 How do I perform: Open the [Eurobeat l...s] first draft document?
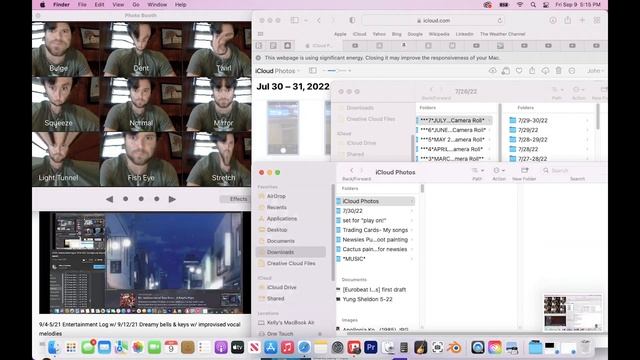coord(375,289)
